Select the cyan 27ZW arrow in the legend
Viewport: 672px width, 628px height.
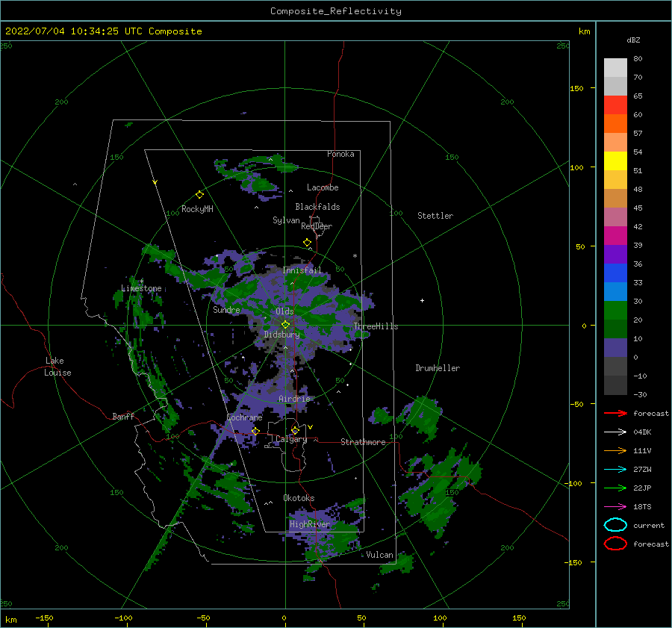(615, 470)
